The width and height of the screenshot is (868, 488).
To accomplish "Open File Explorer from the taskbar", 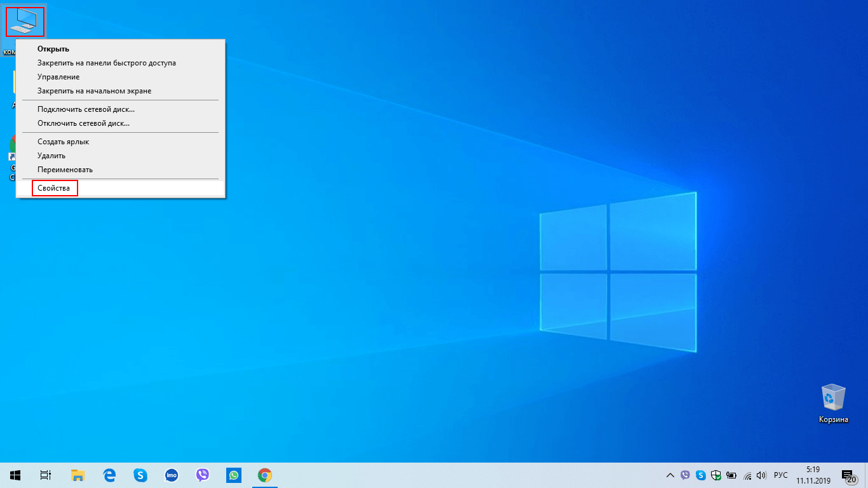I will point(78,475).
